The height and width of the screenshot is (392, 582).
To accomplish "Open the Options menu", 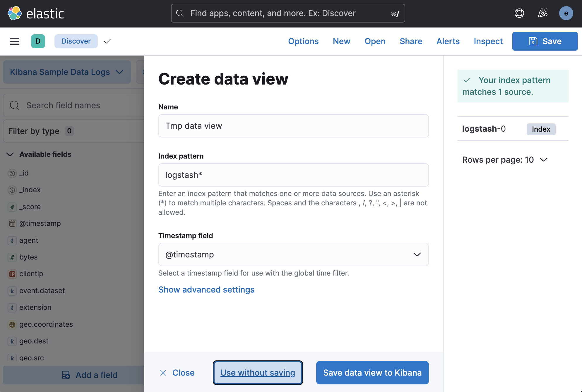I will click(x=303, y=41).
